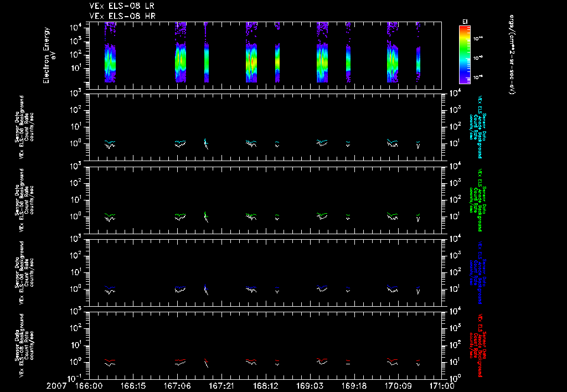Screen dimensions: 567x392
Task: Click the "VEx ELS-08 HR" title text
Action: click(x=123, y=16)
